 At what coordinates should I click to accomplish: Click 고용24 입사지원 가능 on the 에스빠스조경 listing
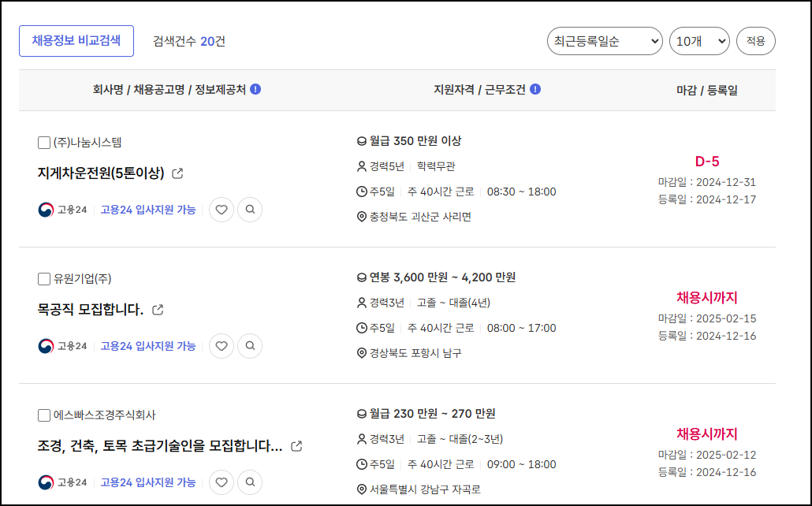click(147, 482)
